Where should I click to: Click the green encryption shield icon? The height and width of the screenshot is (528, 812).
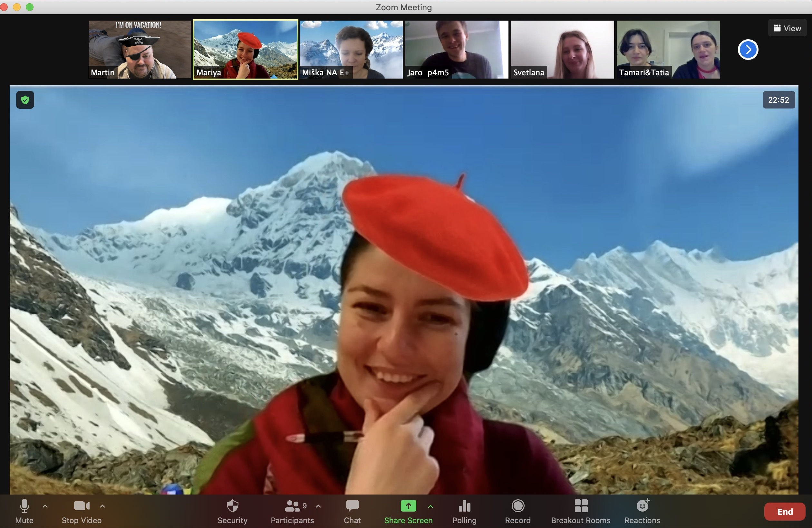pyautogui.click(x=25, y=100)
